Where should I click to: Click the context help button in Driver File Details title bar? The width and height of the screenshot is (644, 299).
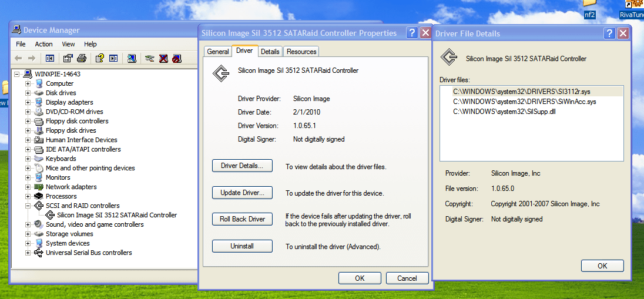[x=610, y=33]
